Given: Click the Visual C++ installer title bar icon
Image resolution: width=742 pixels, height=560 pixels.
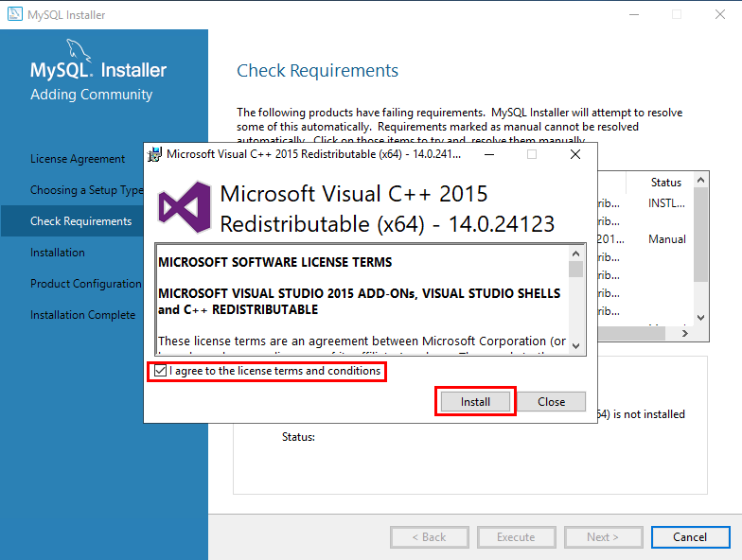Looking at the screenshot, I should pos(154,154).
